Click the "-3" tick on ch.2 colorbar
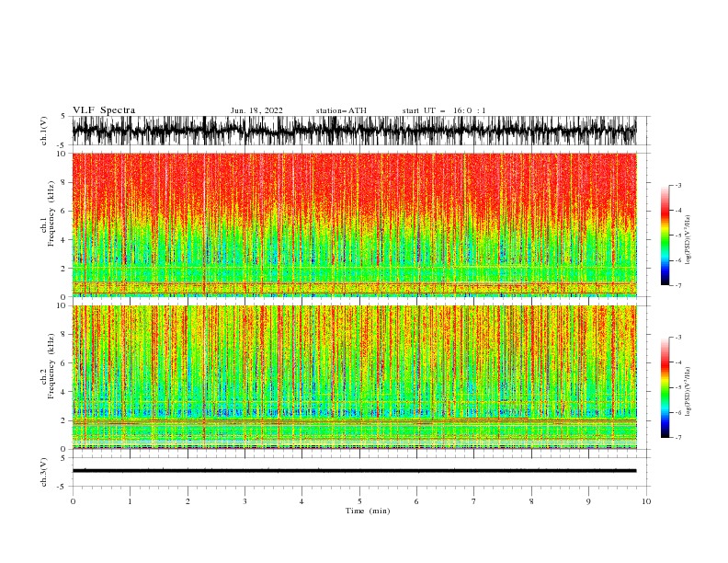Image resolution: width=728 pixels, height=563 pixels. pos(677,338)
